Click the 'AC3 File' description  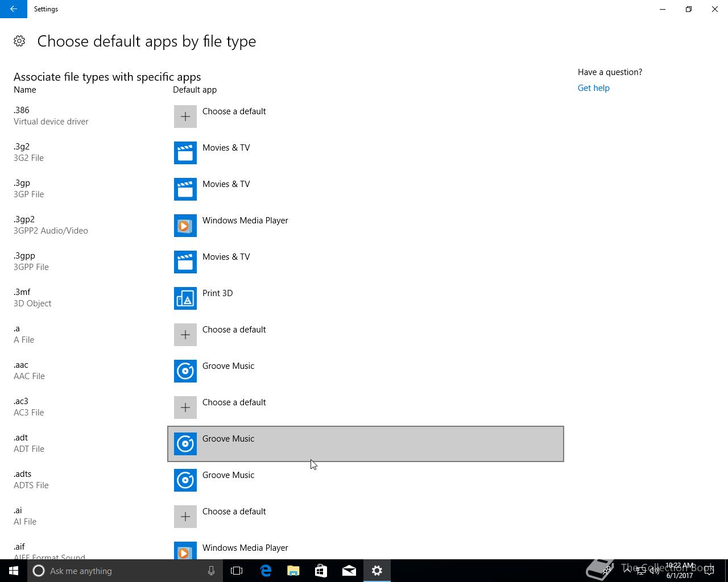(x=28, y=413)
